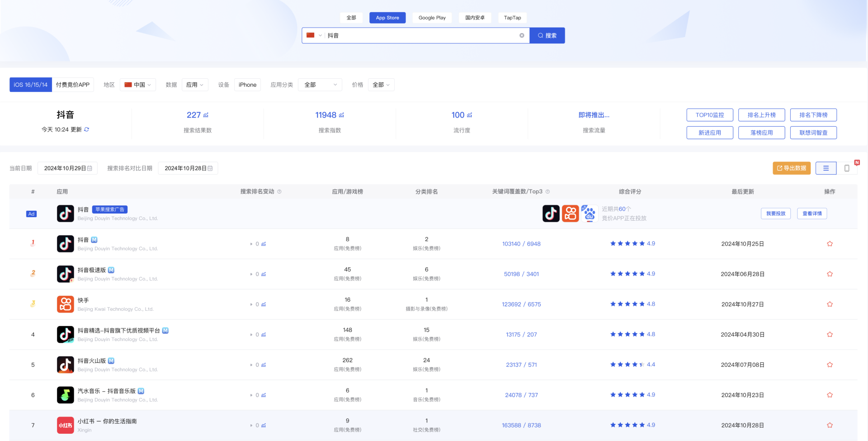Click the refresh icon next to 今天 10:24 更新
The height and width of the screenshot is (441, 868).
click(x=86, y=129)
